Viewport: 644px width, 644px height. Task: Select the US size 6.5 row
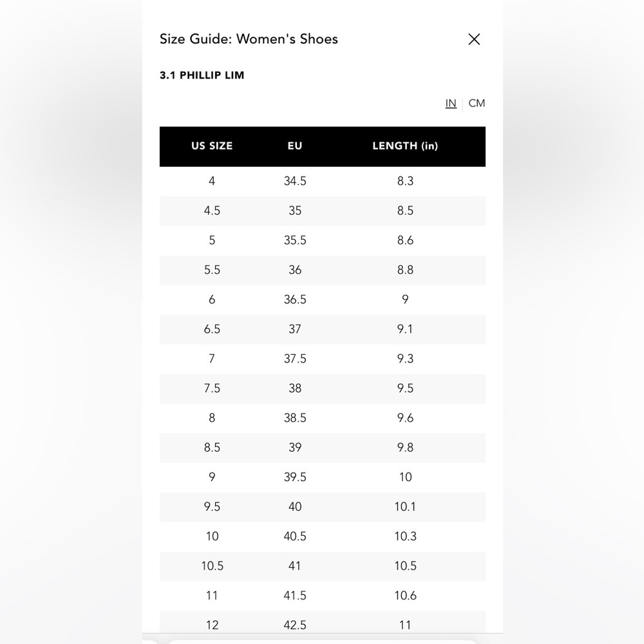point(323,329)
